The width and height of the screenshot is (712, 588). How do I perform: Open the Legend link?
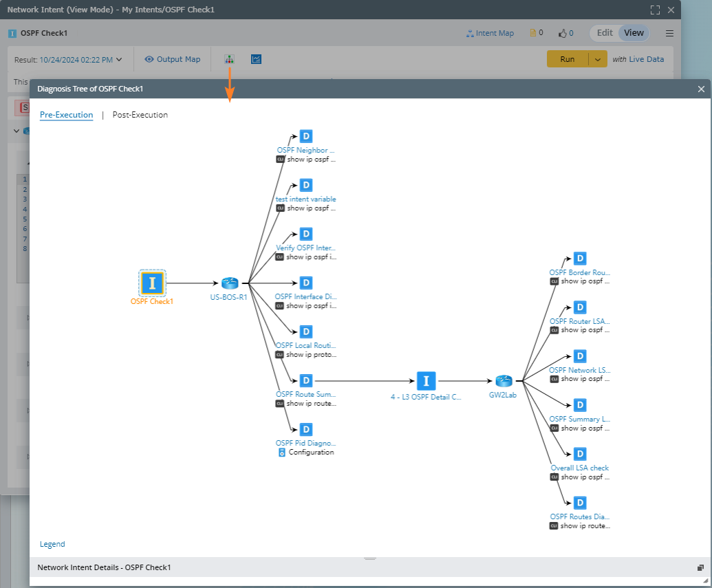click(52, 544)
